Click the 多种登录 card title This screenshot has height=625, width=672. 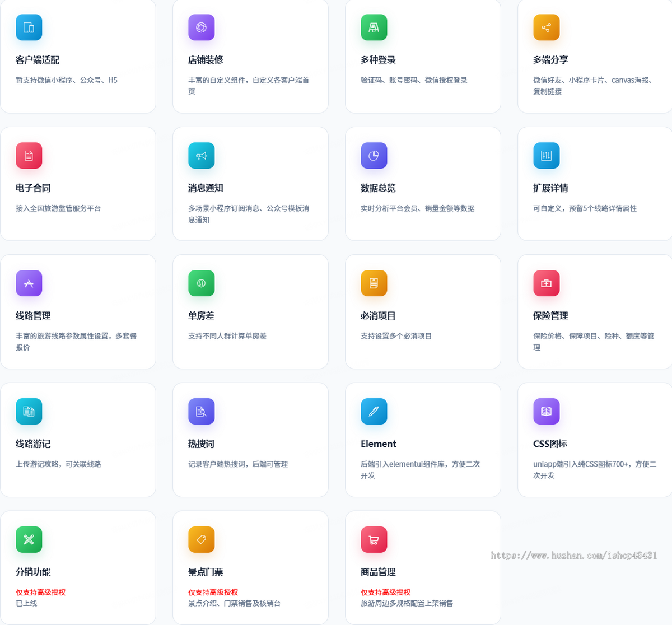coord(378,60)
